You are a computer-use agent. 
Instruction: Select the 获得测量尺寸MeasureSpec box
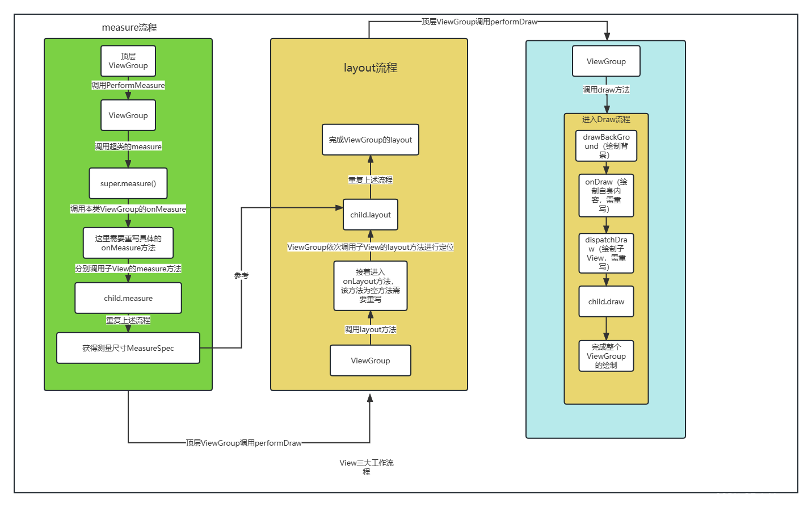click(128, 348)
